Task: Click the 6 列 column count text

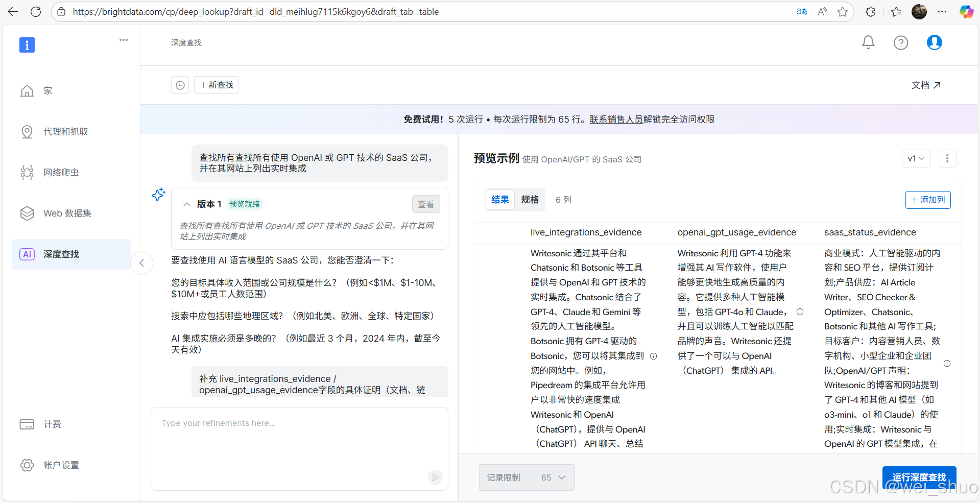Action: tap(563, 200)
